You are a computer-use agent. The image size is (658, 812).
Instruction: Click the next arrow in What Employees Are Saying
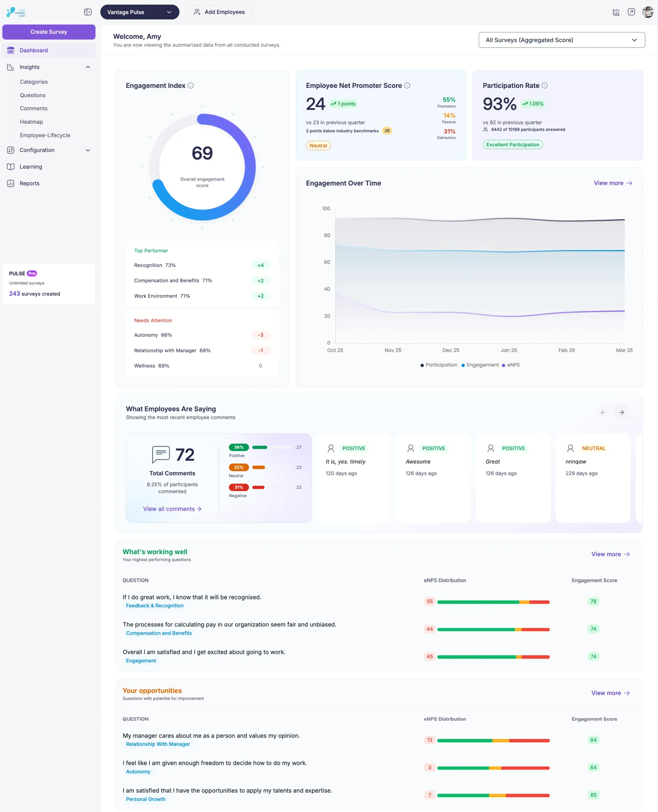(621, 412)
